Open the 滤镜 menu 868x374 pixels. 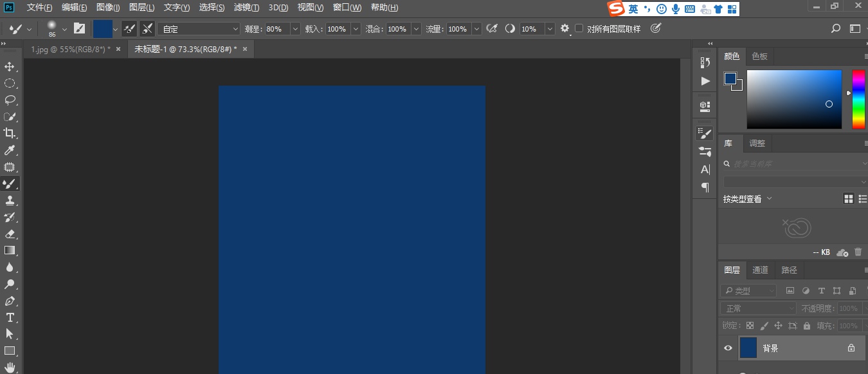point(246,7)
